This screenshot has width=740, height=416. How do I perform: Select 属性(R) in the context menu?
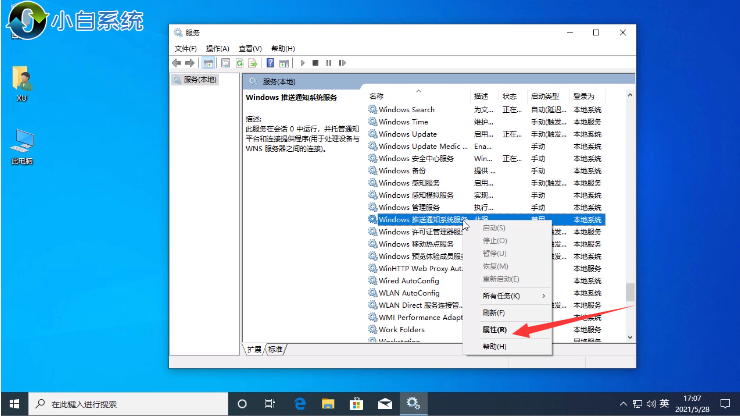(496, 328)
